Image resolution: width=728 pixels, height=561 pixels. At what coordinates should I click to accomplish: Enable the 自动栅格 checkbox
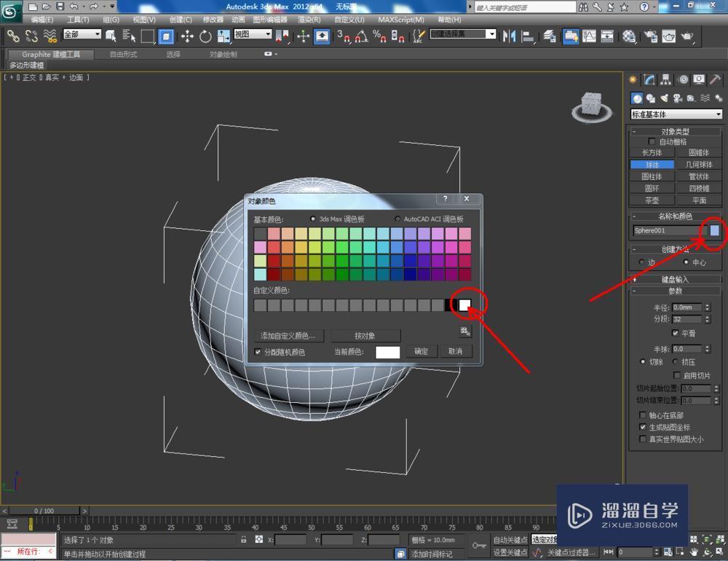(653, 141)
